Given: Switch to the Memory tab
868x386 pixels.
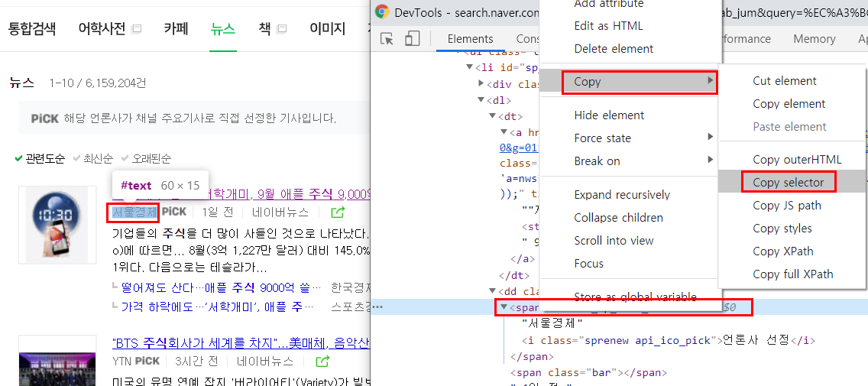Looking at the screenshot, I should (814, 39).
